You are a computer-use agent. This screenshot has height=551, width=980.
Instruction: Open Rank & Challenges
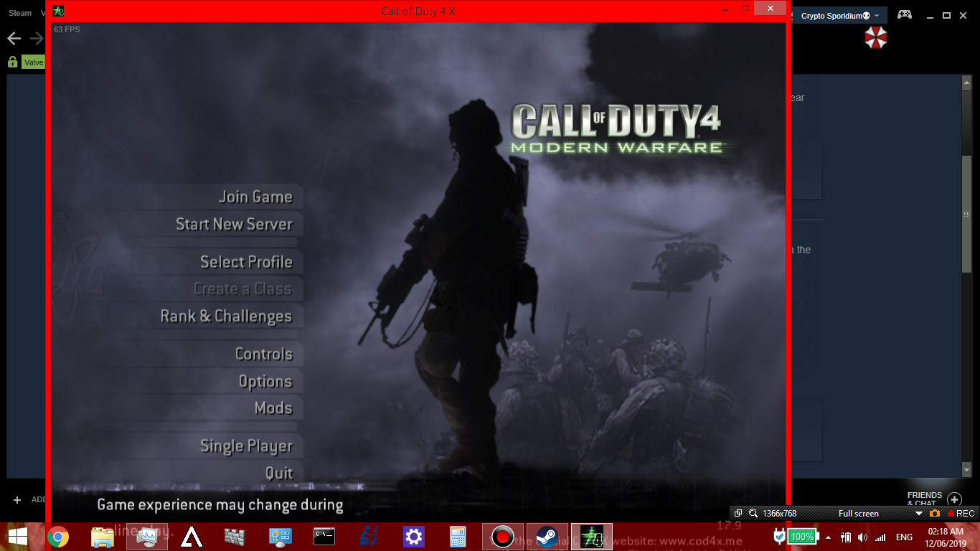[226, 316]
